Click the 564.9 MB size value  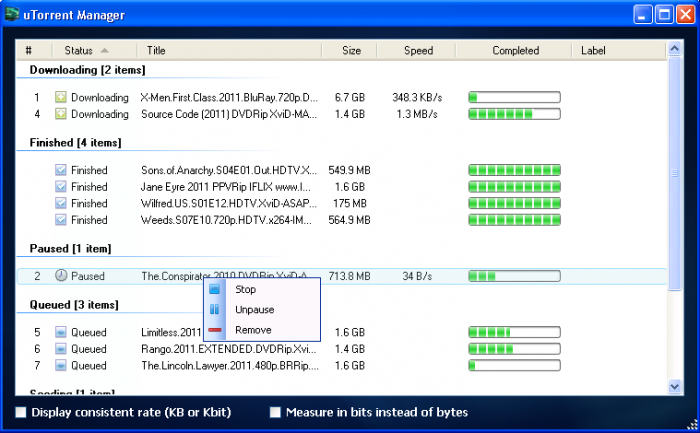tap(350, 220)
